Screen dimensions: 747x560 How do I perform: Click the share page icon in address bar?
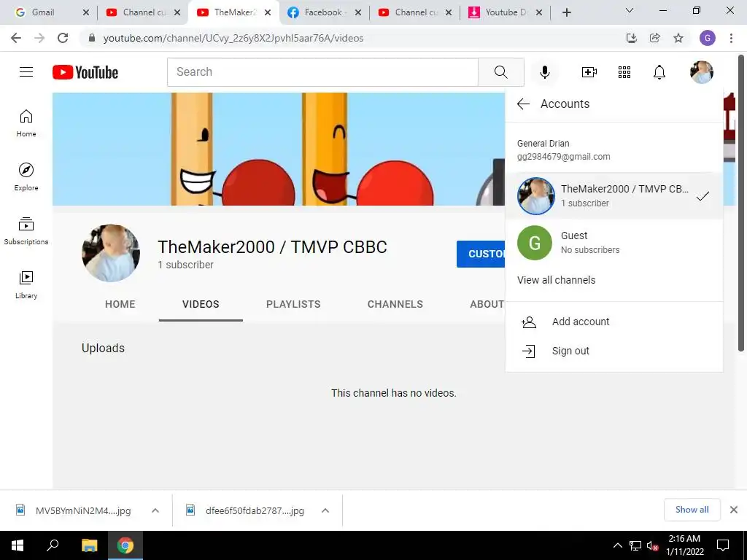655,38
